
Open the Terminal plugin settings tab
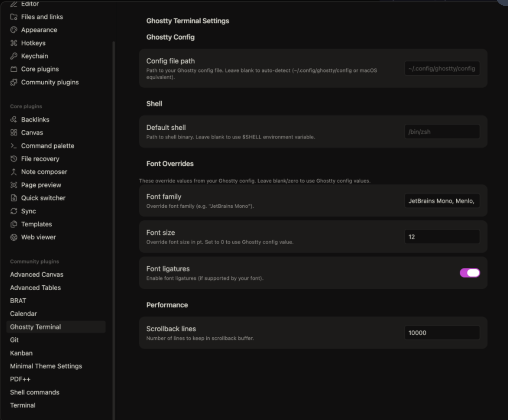pyautogui.click(x=56, y=405)
